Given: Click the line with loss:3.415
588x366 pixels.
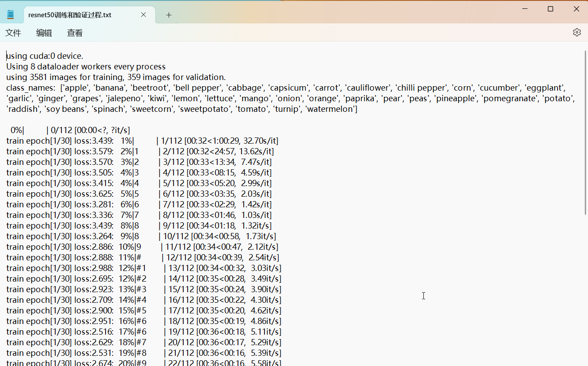Looking at the screenshot, I should tap(139, 183).
